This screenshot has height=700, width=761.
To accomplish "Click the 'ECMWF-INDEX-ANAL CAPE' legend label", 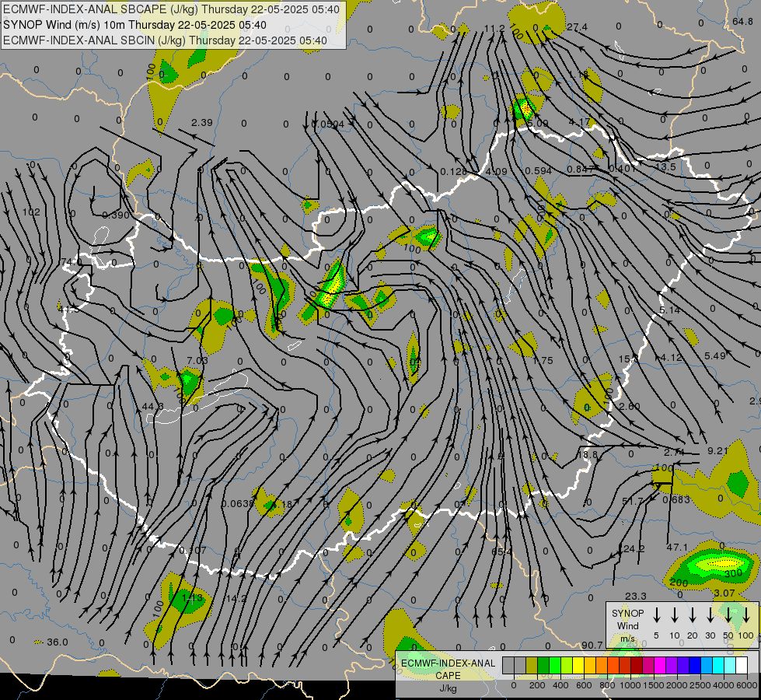I will coord(448,670).
